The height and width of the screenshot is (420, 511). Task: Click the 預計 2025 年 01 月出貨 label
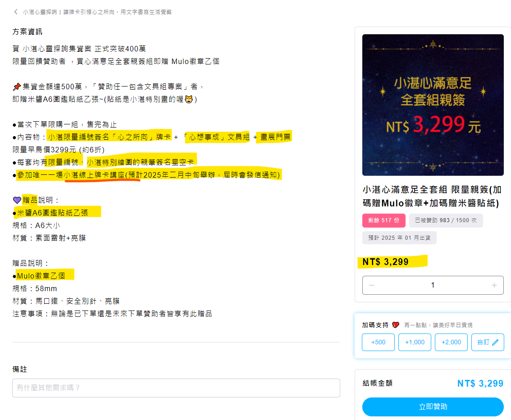click(399, 238)
